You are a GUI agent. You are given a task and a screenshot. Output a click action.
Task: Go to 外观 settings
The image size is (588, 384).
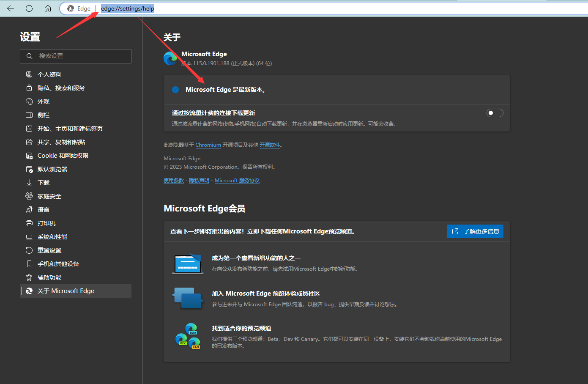[76, 101]
